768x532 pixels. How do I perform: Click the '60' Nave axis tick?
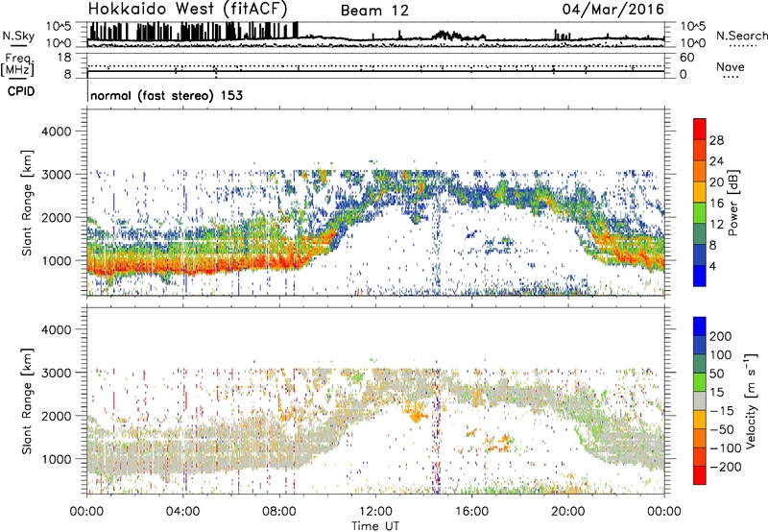[686, 58]
